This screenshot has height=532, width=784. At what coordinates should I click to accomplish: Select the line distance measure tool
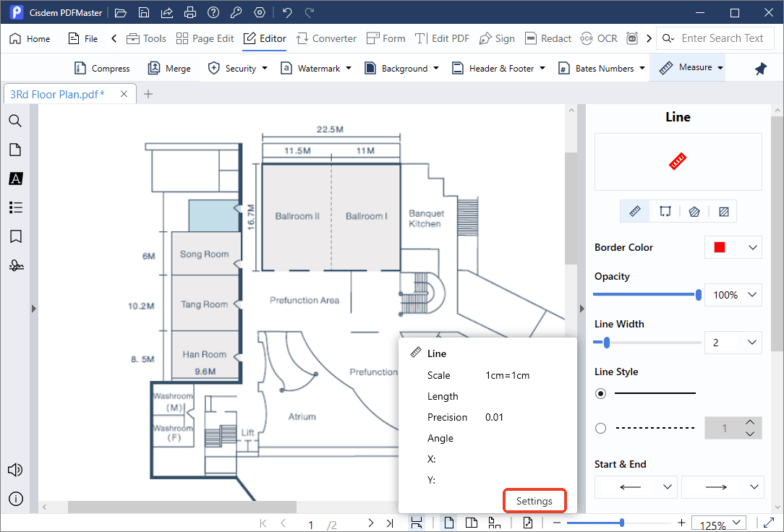tap(635, 211)
